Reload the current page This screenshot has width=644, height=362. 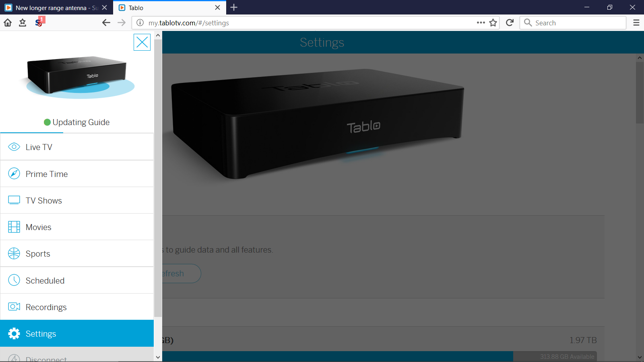(x=510, y=23)
